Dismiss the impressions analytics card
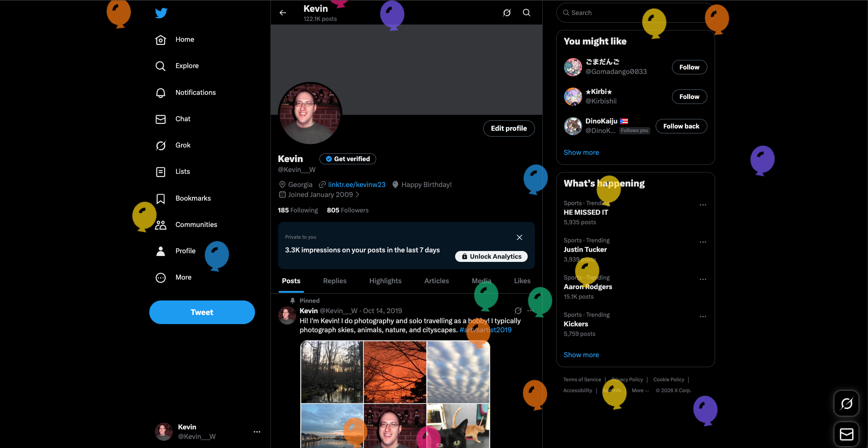The height and width of the screenshot is (448, 868). pos(519,237)
